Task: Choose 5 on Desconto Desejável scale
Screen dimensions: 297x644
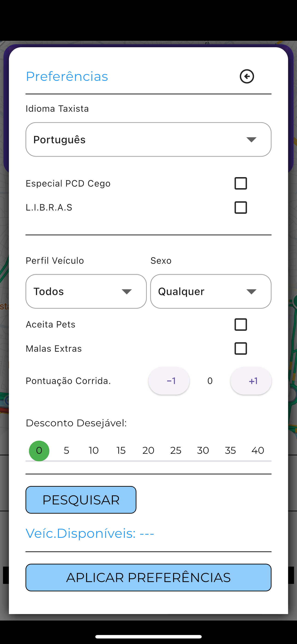Action: pyautogui.click(x=66, y=451)
